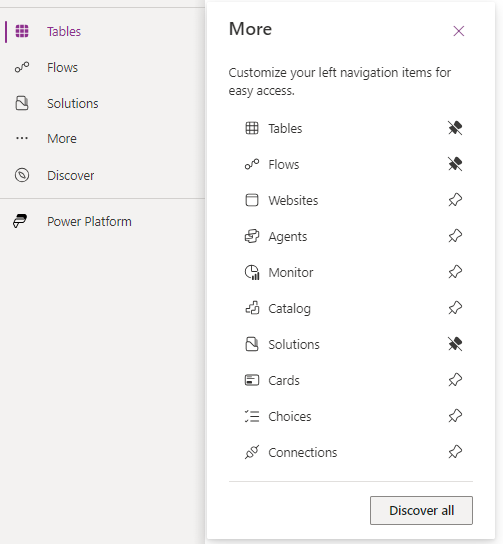Click the Websites icon in More panel
The height and width of the screenshot is (544, 503).
(252, 200)
